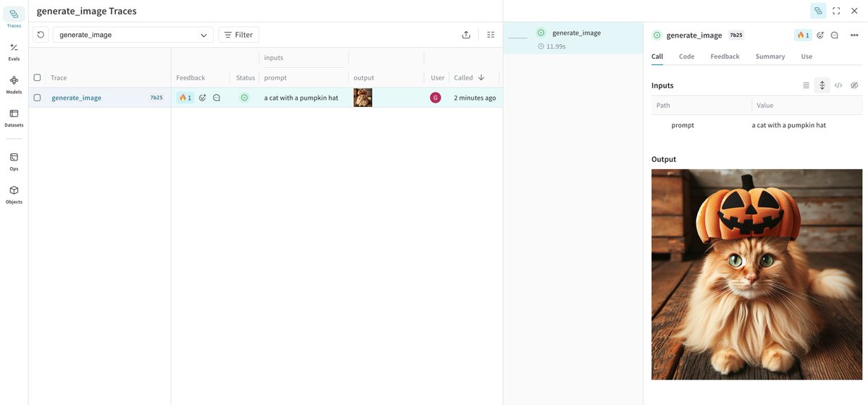Open the three-dot menu in call details

(854, 35)
